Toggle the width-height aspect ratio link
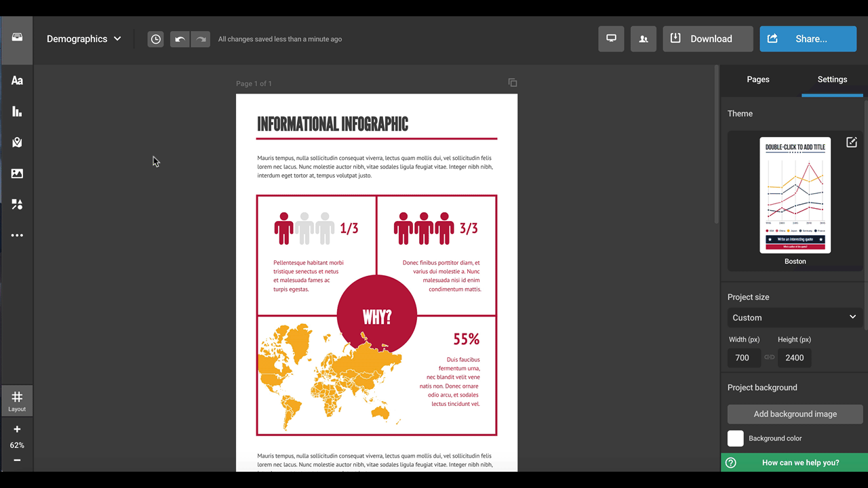Image resolution: width=868 pixels, height=488 pixels. (769, 357)
